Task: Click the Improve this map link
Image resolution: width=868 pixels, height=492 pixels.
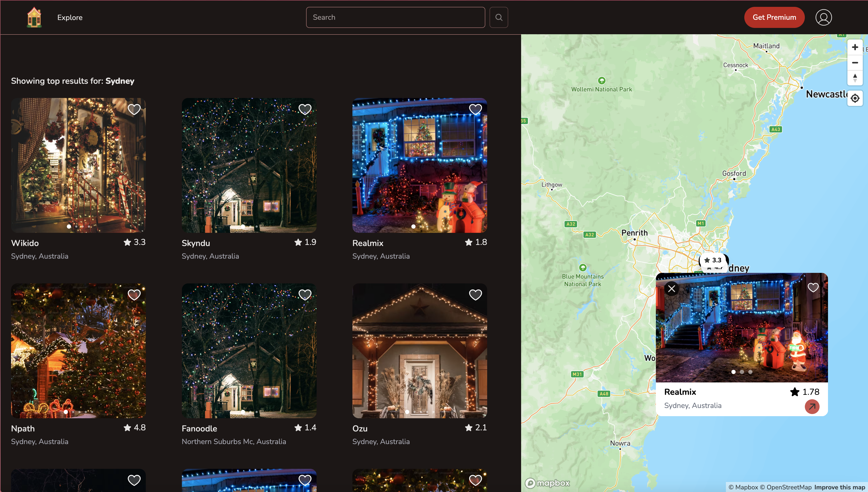Action: click(839, 487)
